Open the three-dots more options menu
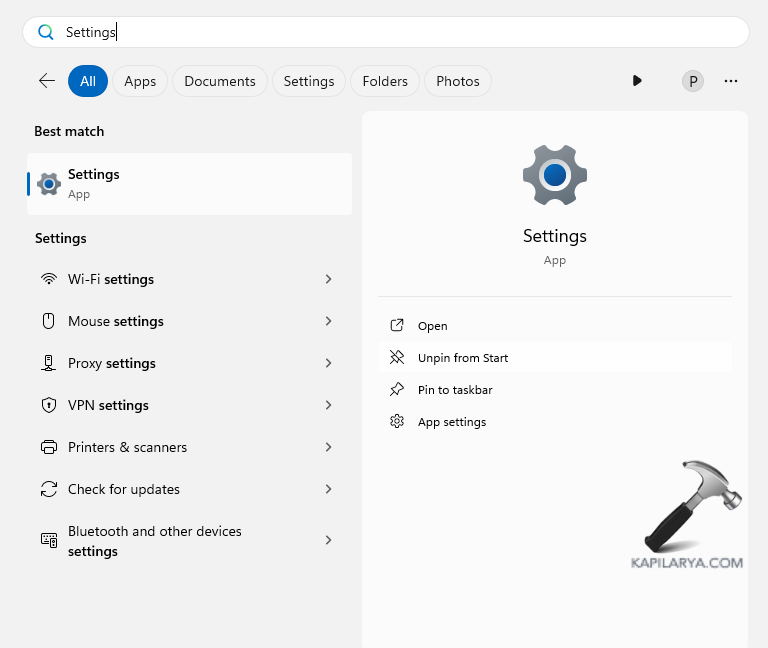This screenshot has width=768, height=648. point(731,81)
